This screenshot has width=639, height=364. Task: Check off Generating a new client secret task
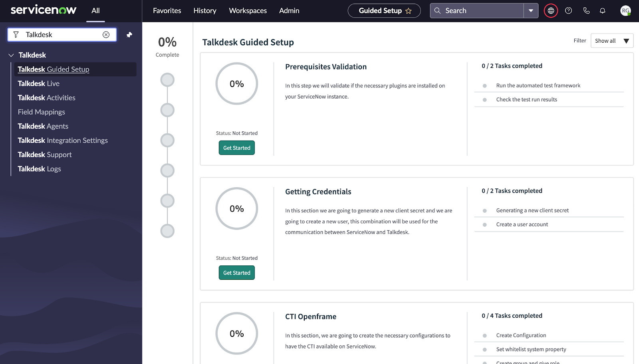(x=484, y=210)
